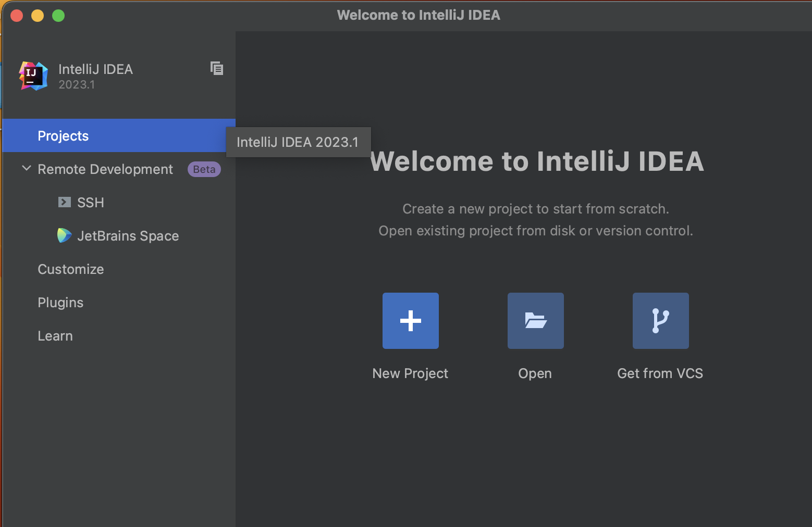The image size is (812, 527).
Task: Click the Remote Development label
Action: coord(105,169)
